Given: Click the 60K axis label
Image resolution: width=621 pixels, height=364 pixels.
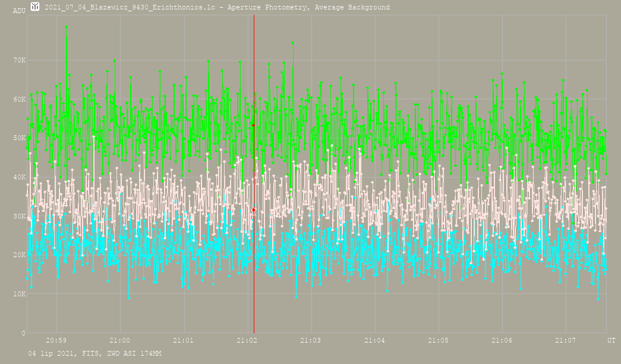Looking at the screenshot, I should [x=20, y=99].
